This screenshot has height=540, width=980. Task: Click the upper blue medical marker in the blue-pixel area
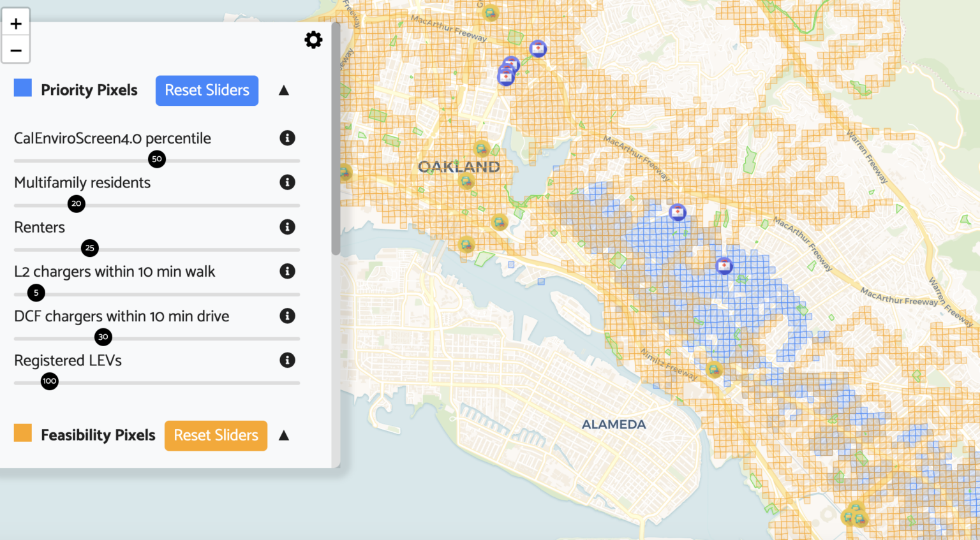click(678, 212)
